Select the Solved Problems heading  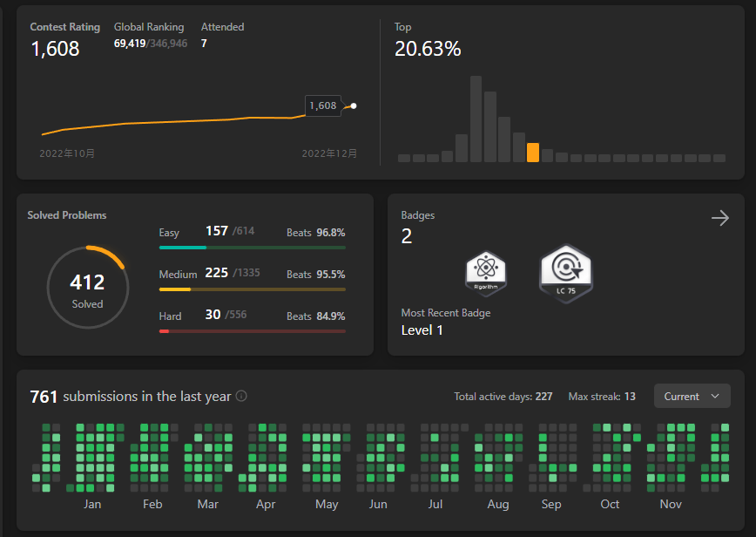pos(67,215)
